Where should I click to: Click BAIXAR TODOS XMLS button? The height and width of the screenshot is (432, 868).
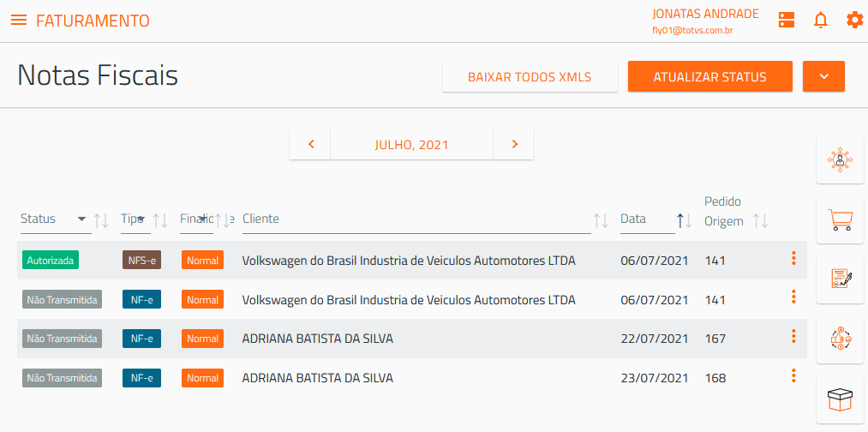530,77
